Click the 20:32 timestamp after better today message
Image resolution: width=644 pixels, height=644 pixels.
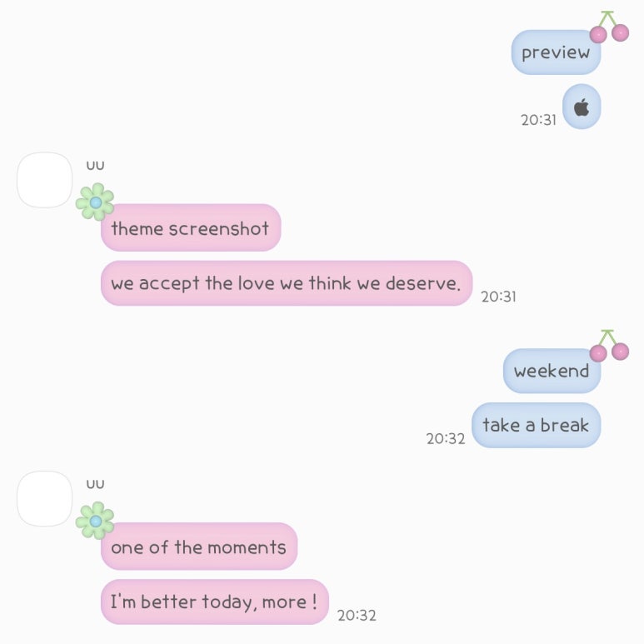pos(357,615)
